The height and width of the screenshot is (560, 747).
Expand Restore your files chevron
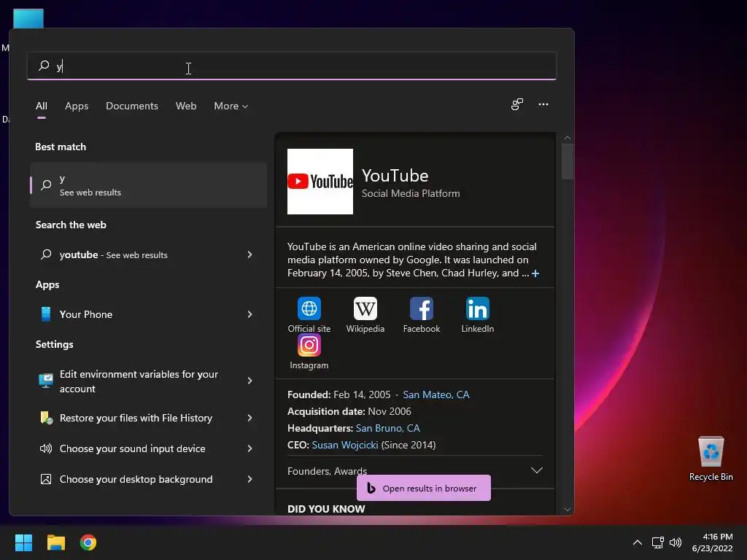(249, 418)
